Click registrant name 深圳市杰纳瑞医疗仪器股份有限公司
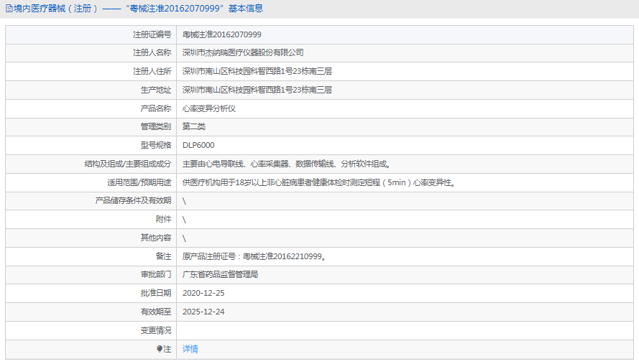 pyautogui.click(x=243, y=52)
